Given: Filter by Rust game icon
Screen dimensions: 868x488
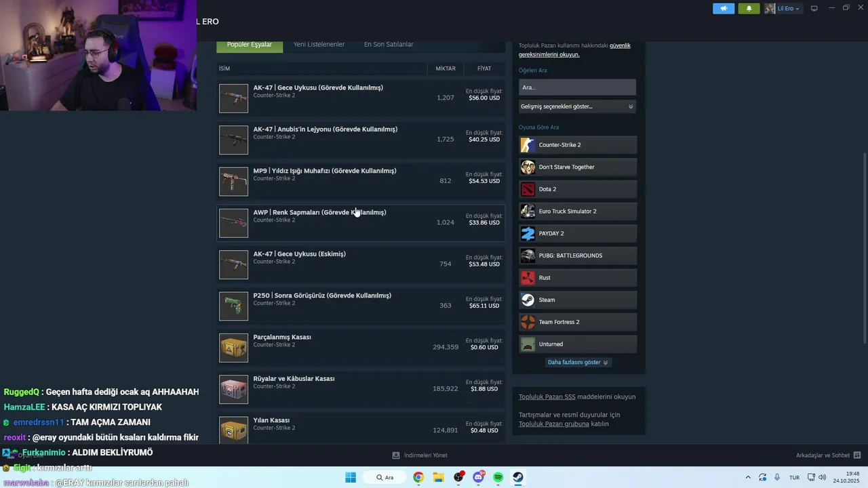Looking at the screenshot, I should (x=528, y=278).
